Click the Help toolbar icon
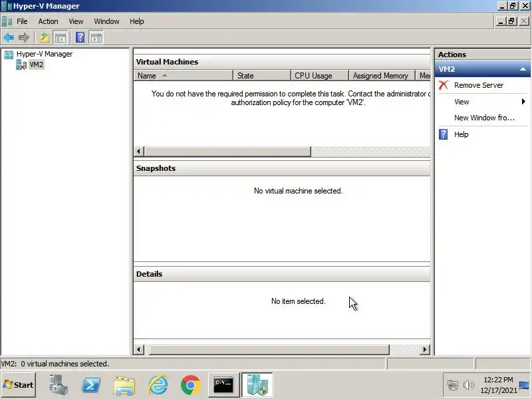532x399 pixels. pyautogui.click(x=80, y=37)
